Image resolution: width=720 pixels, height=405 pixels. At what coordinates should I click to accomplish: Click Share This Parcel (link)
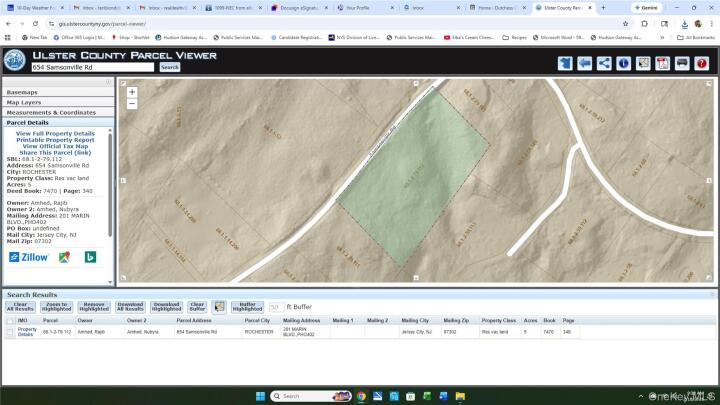[56, 152]
